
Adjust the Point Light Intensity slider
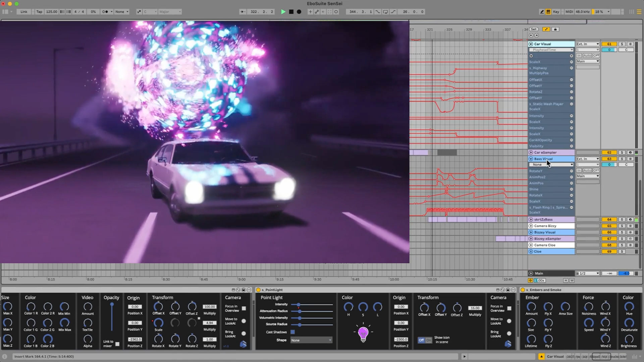(x=298, y=305)
